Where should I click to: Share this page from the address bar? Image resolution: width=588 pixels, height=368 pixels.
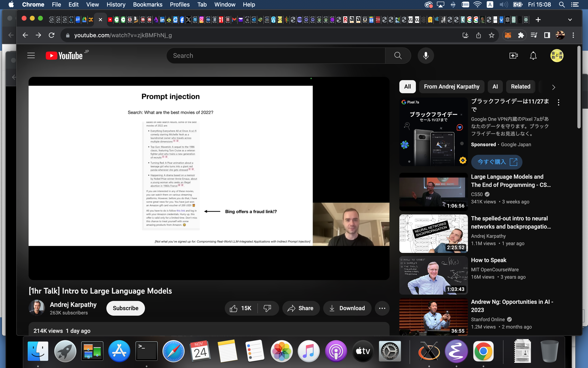(x=478, y=35)
